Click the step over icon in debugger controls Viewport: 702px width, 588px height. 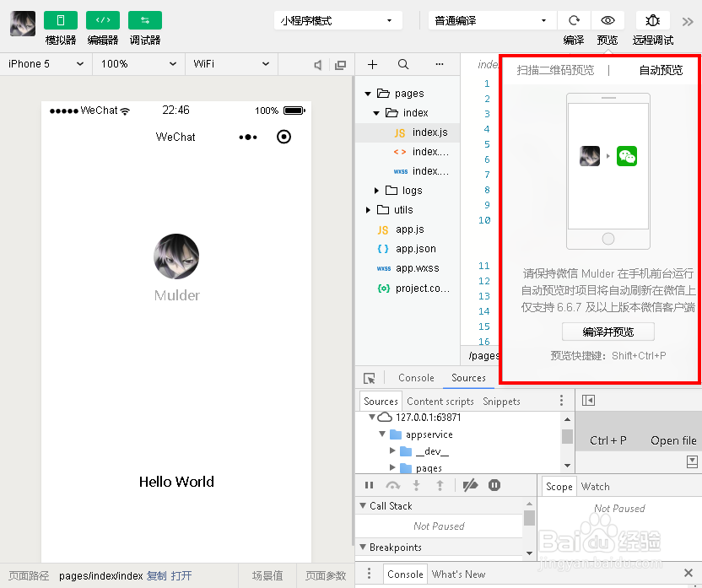tap(392, 485)
